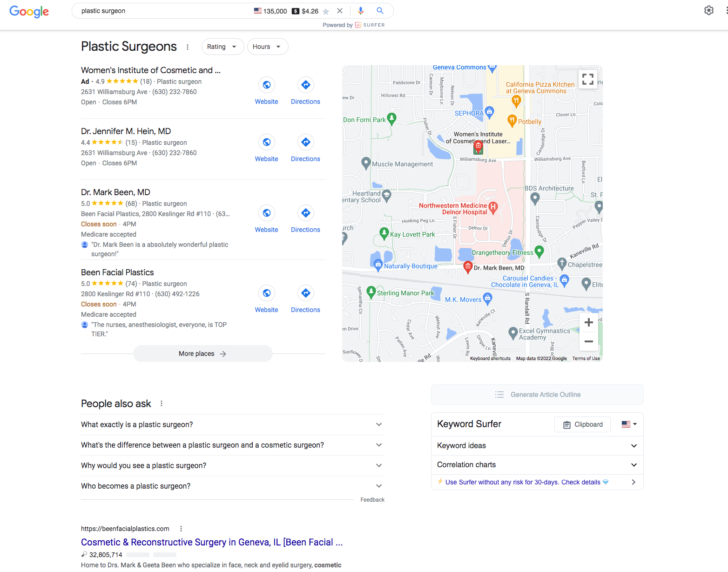Open the Hours filter dropdown
The image size is (728, 572).
(x=268, y=47)
